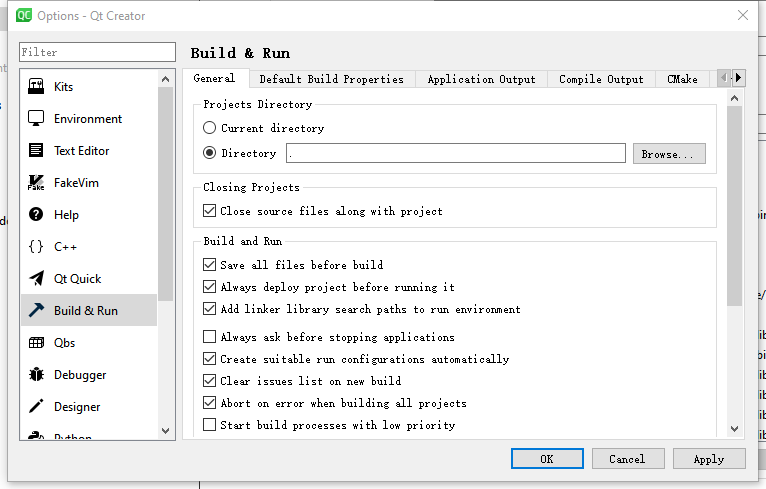Open the Kits category icon
This screenshot has width=766, height=489.
click(x=36, y=87)
